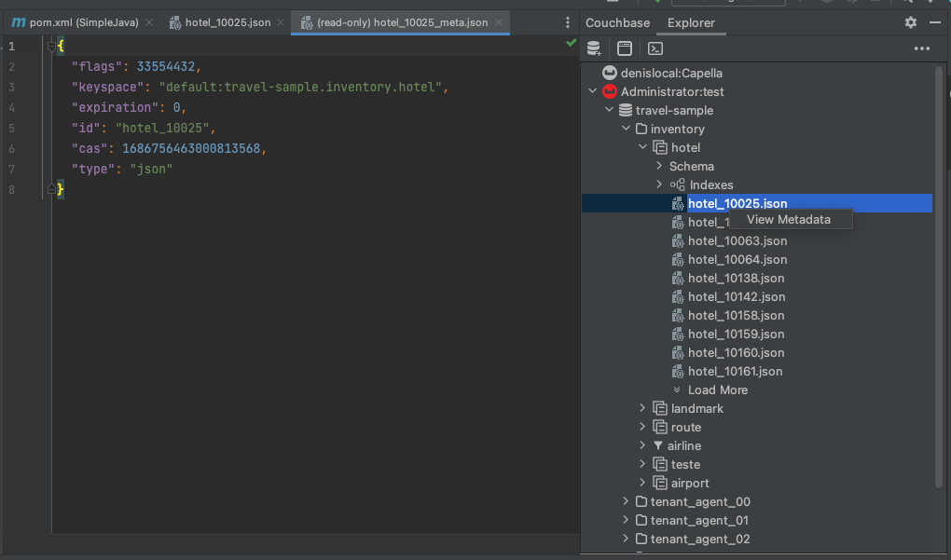Click the denislocal:Capella cluster icon

click(x=610, y=73)
